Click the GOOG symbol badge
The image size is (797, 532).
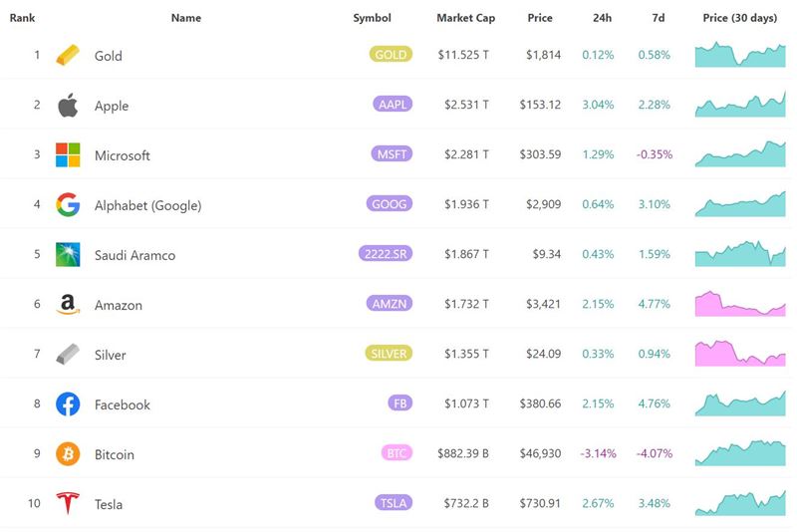tap(389, 204)
